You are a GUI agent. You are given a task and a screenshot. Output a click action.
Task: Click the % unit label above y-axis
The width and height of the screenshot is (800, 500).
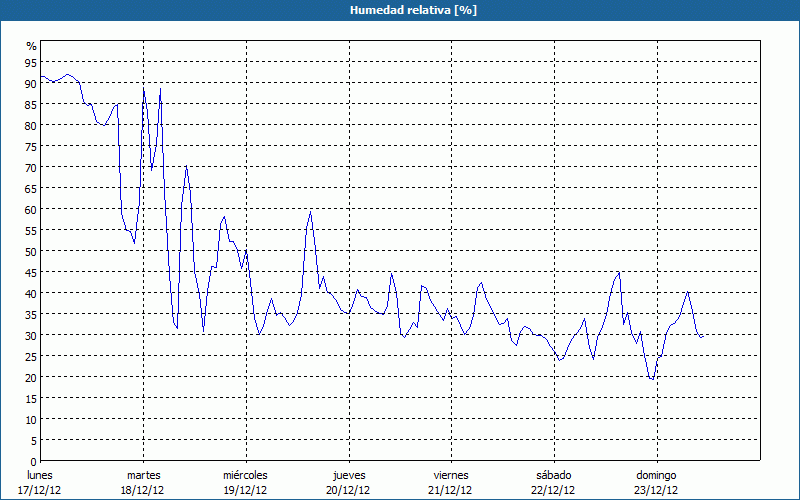[31, 46]
